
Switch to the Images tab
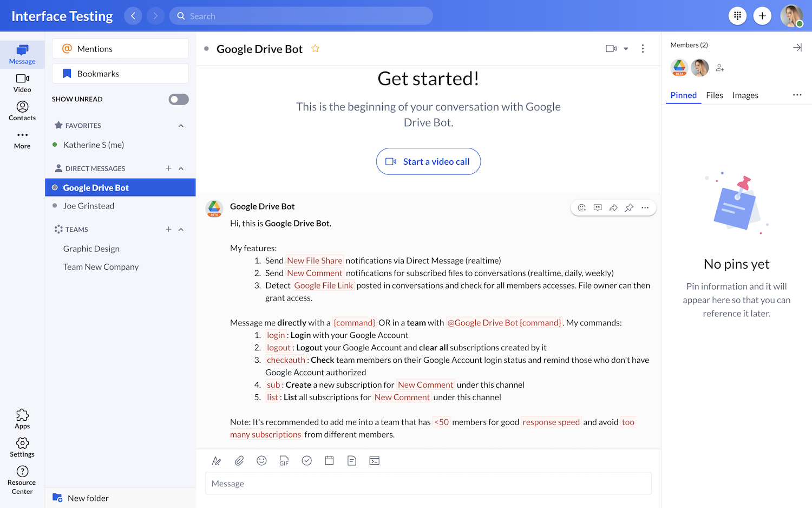(x=745, y=95)
